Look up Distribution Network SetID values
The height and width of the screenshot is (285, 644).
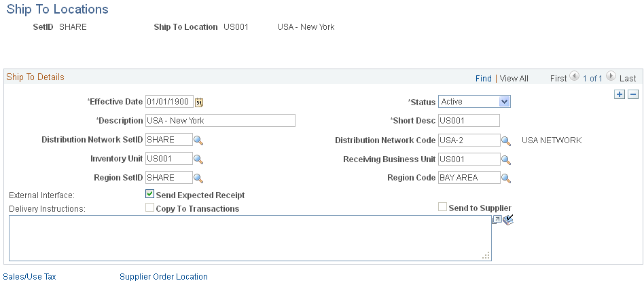coord(198,140)
